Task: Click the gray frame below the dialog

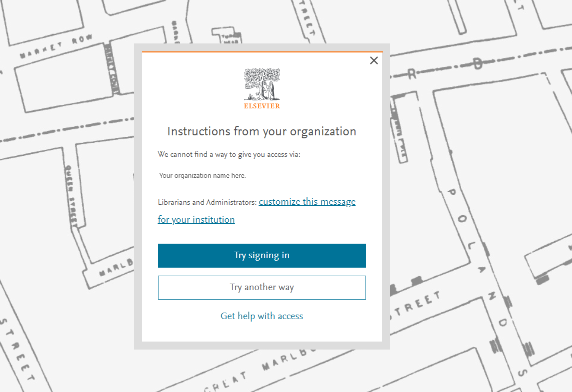Action: [261, 346]
